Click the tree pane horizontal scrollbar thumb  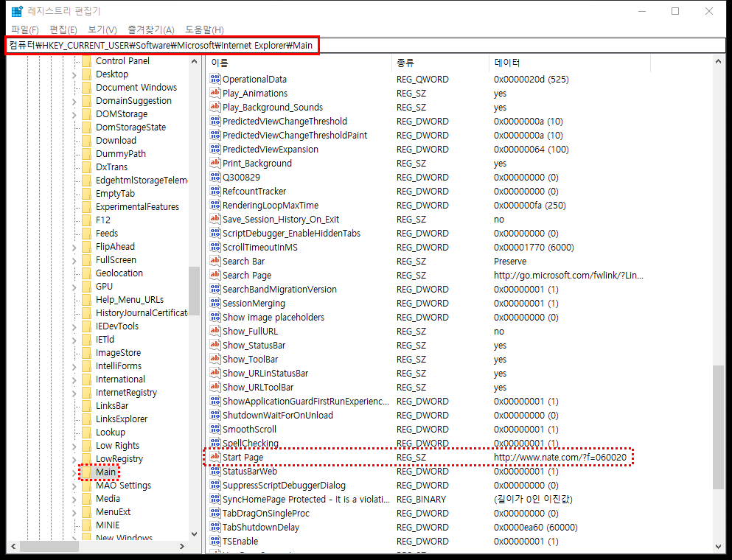[49, 546]
